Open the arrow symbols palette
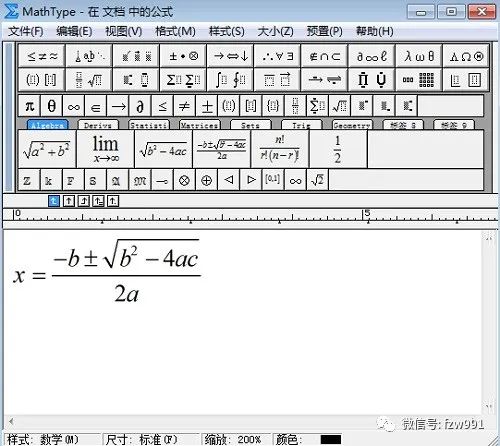 click(230, 56)
